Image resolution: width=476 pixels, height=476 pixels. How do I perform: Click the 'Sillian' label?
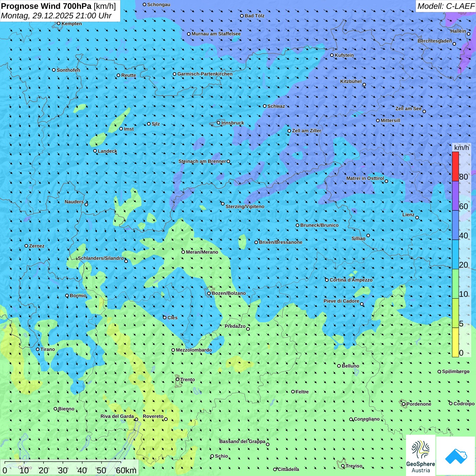[x=358, y=238]
